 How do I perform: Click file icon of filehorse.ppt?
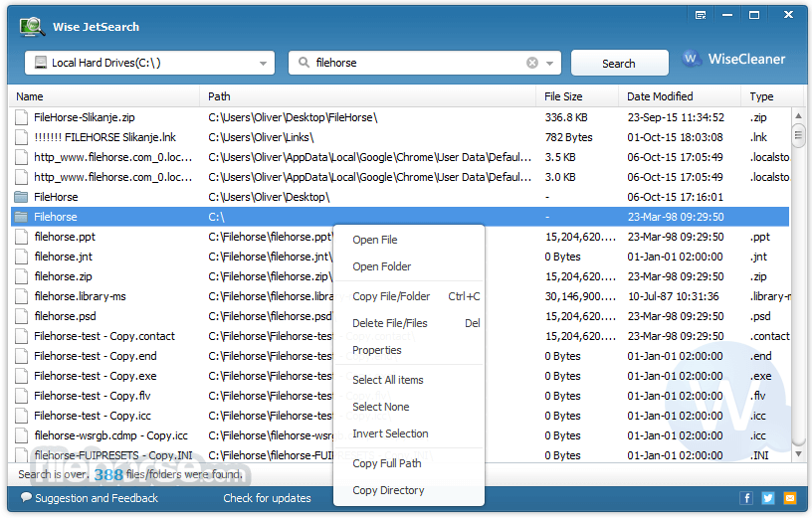[21, 237]
